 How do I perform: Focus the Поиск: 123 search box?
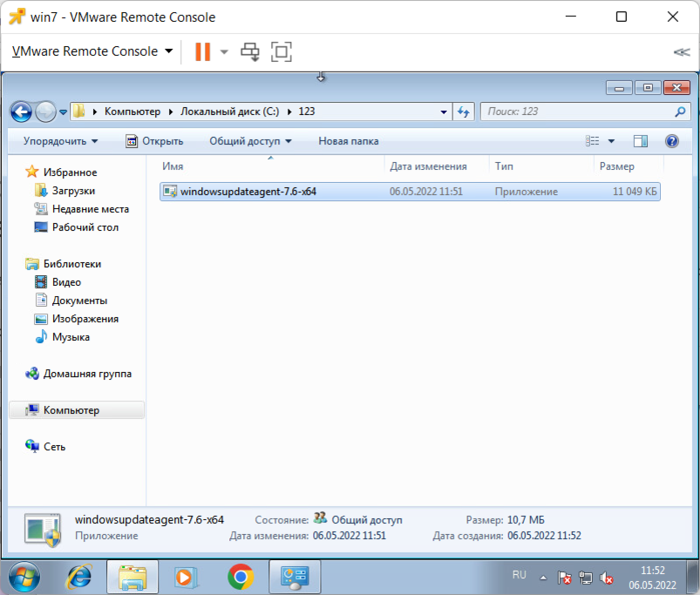[578, 112]
